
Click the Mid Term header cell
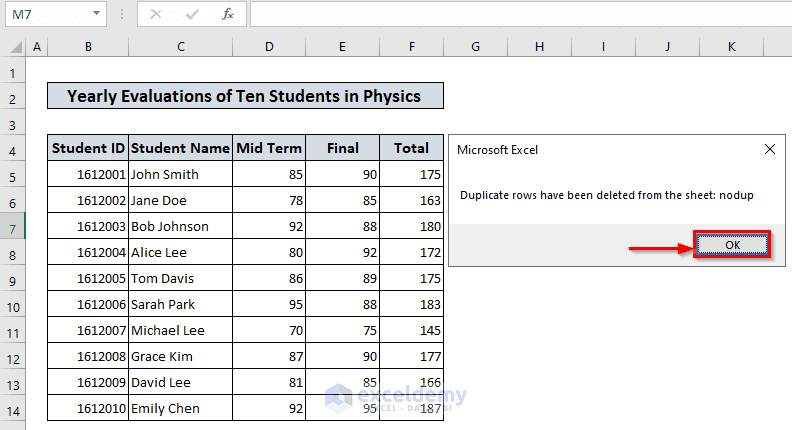(x=269, y=148)
